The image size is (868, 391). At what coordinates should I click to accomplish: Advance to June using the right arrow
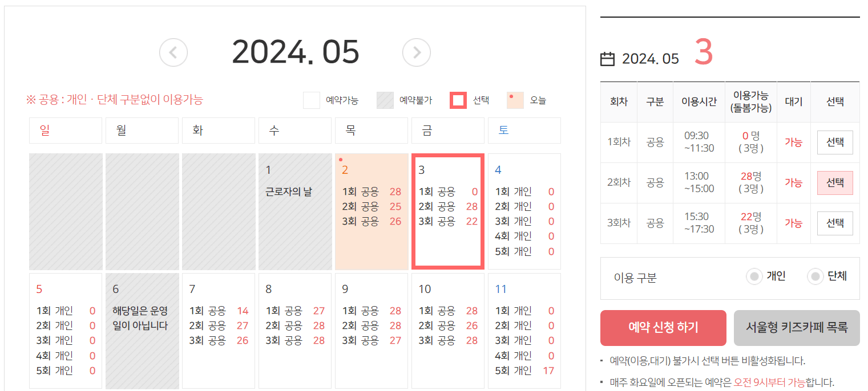(417, 52)
